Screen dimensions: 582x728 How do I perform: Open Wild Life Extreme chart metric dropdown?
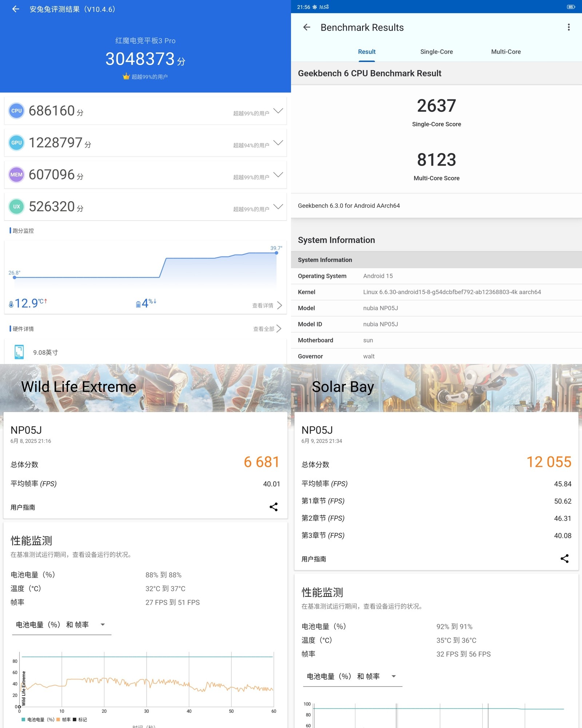[x=61, y=625]
